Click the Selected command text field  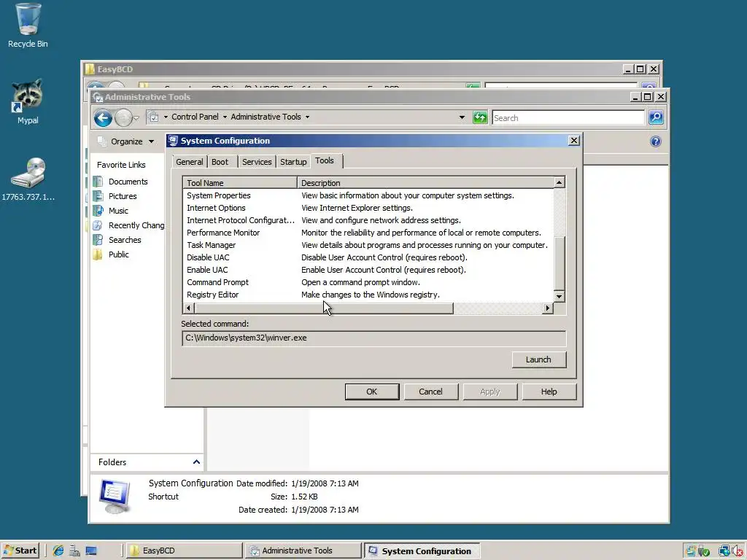[x=374, y=338]
